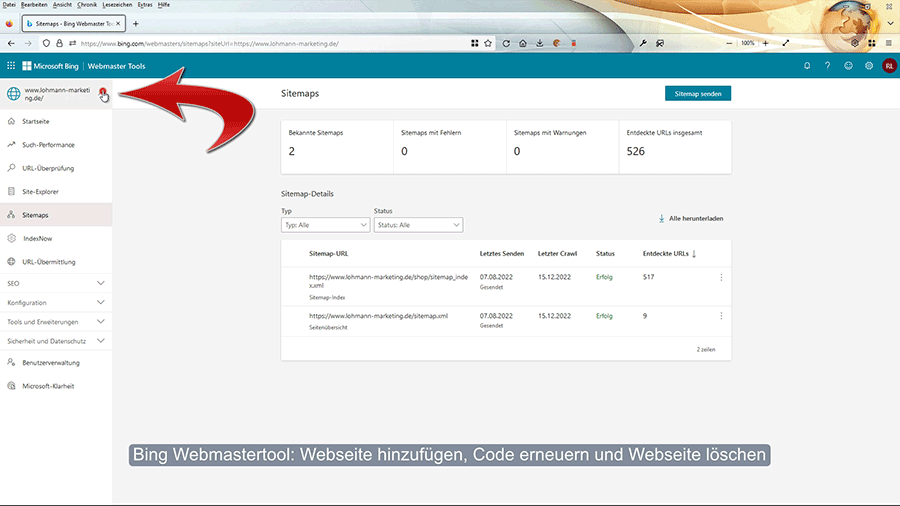
Task: Open URL-Übermittlung in sidebar
Action: (56, 262)
